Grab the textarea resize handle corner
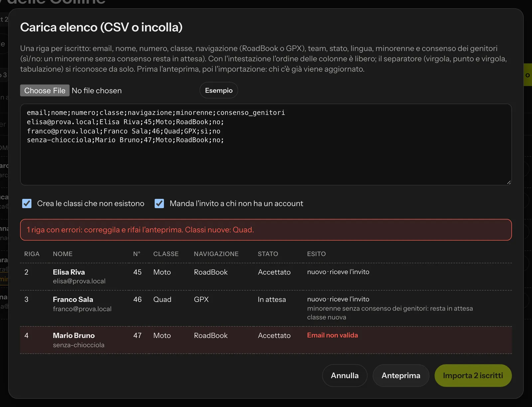This screenshot has height=407, width=532. 509,182
